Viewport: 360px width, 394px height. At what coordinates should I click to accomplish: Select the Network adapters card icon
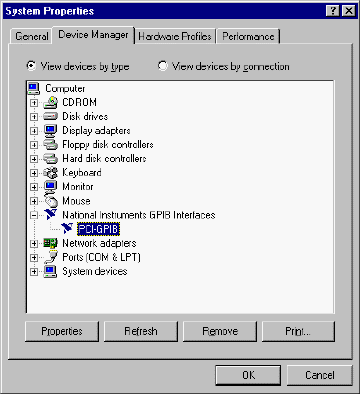[x=51, y=243]
